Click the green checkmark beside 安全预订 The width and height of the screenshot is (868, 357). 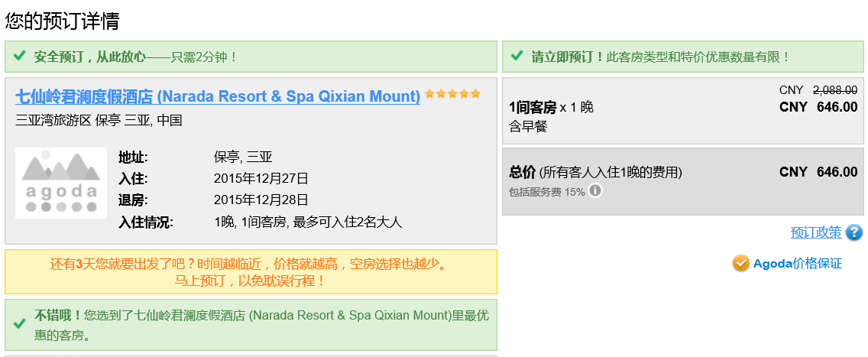pyautogui.click(x=20, y=57)
